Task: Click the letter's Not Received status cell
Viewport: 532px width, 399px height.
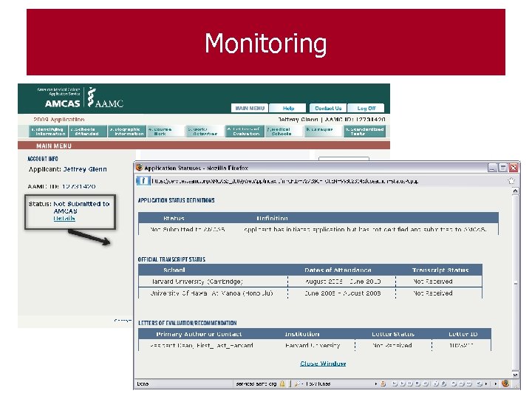Action: coord(392,345)
